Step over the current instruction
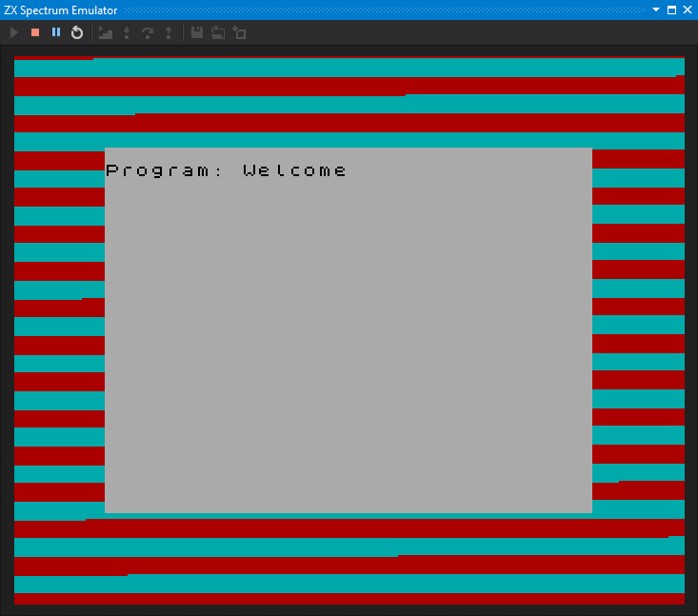 (148, 32)
